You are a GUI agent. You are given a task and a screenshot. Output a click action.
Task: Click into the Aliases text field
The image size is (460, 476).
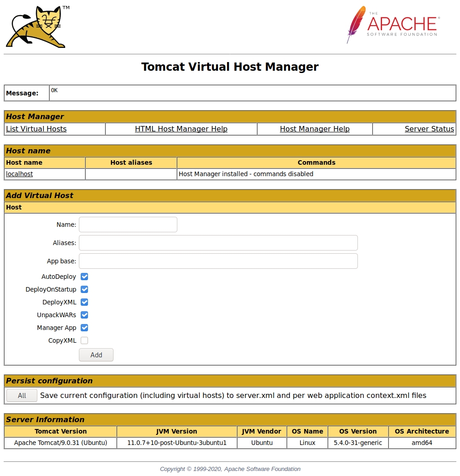(x=218, y=243)
